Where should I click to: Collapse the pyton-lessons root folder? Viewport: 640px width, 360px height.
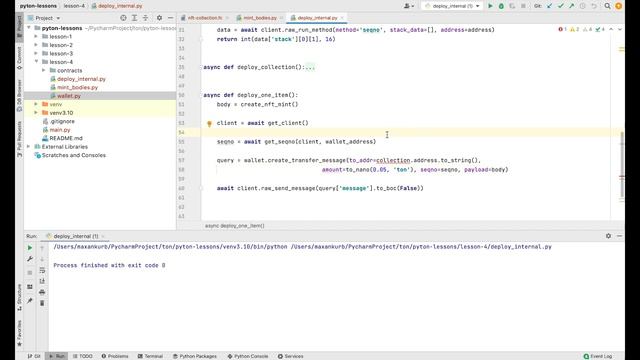(29, 28)
